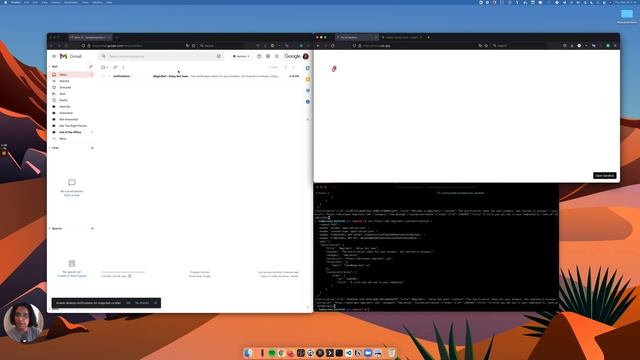Click Create or find a space link
This screenshot has height=360, width=640.
tap(72, 276)
